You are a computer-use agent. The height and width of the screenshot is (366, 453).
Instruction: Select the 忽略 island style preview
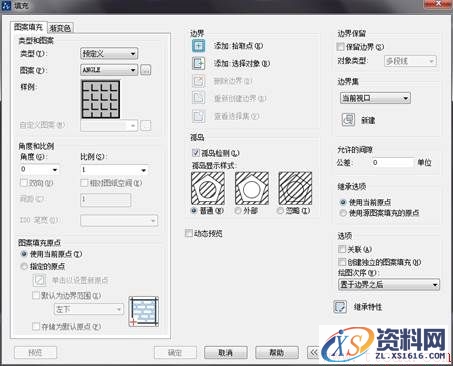(x=295, y=188)
